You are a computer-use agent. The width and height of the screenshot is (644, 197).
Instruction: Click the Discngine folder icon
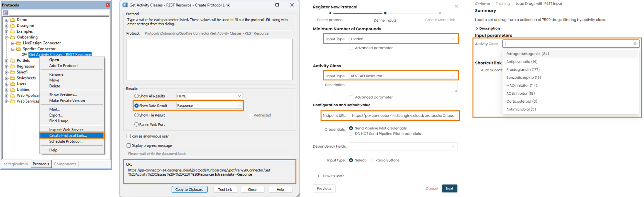coord(13,26)
